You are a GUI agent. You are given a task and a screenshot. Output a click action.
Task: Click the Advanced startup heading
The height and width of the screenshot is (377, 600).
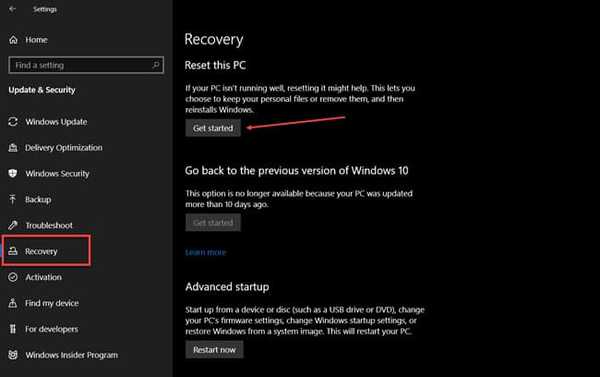(227, 287)
